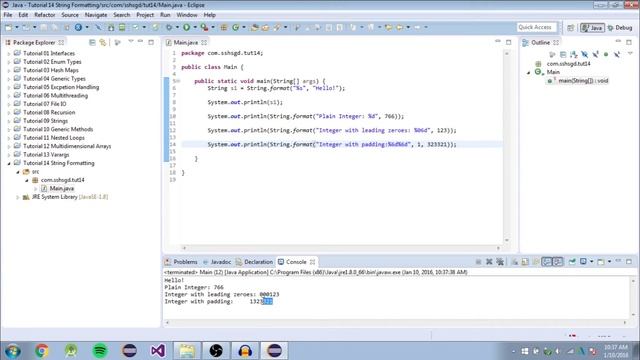Select the Main.java editor tab

click(186, 42)
